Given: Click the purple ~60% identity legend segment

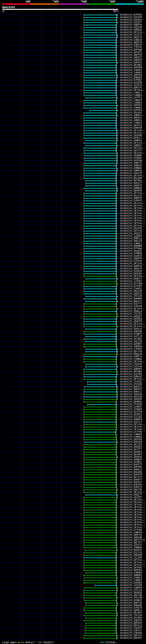Looking at the screenshot, I should point(73,4).
